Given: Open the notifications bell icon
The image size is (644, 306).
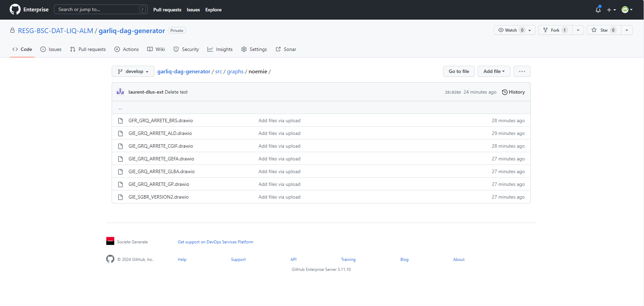Looking at the screenshot, I should click(x=598, y=10).
